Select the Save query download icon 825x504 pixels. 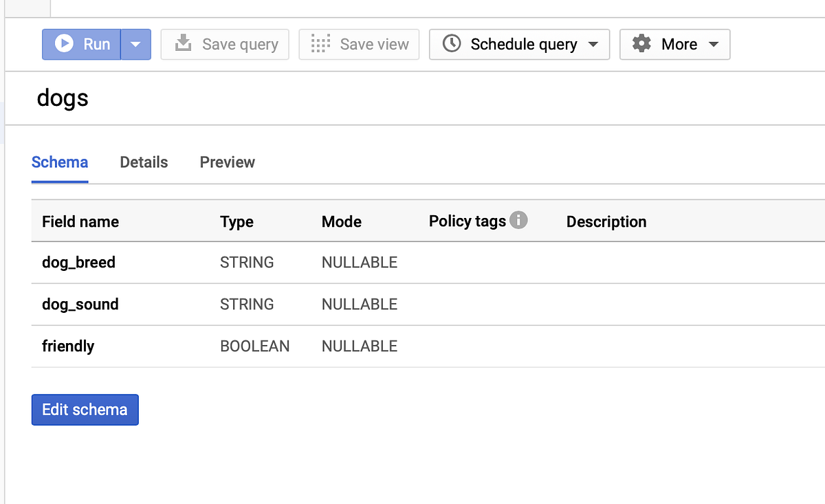(x=184, y=43)
